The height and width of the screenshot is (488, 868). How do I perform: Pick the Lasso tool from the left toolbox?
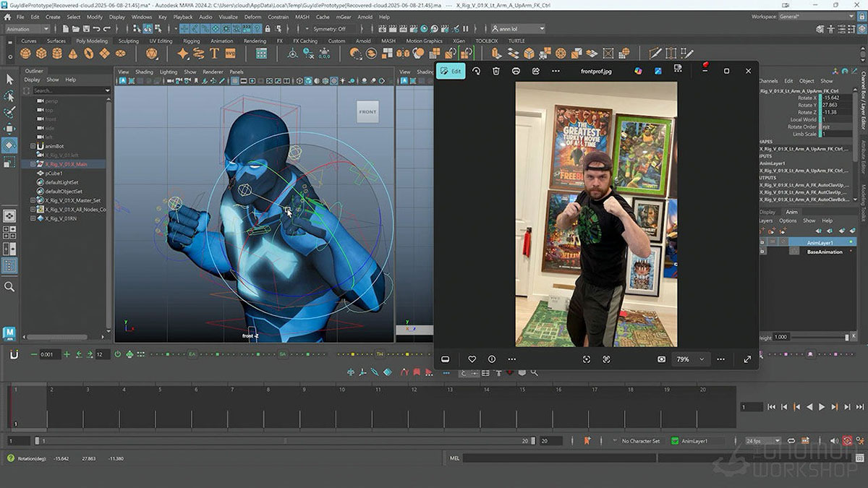click(9, 95)
